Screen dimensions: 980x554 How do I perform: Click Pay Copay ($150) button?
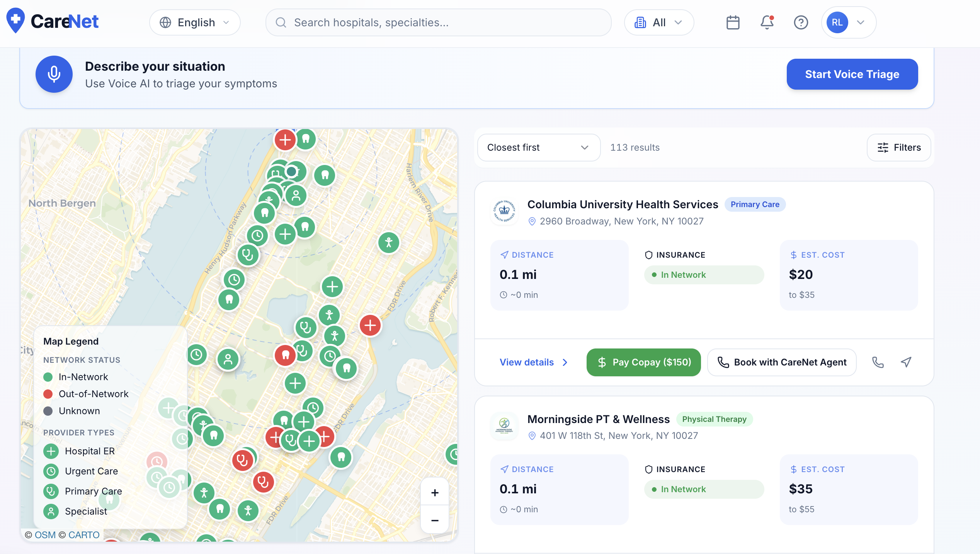(x=643, y=362)
